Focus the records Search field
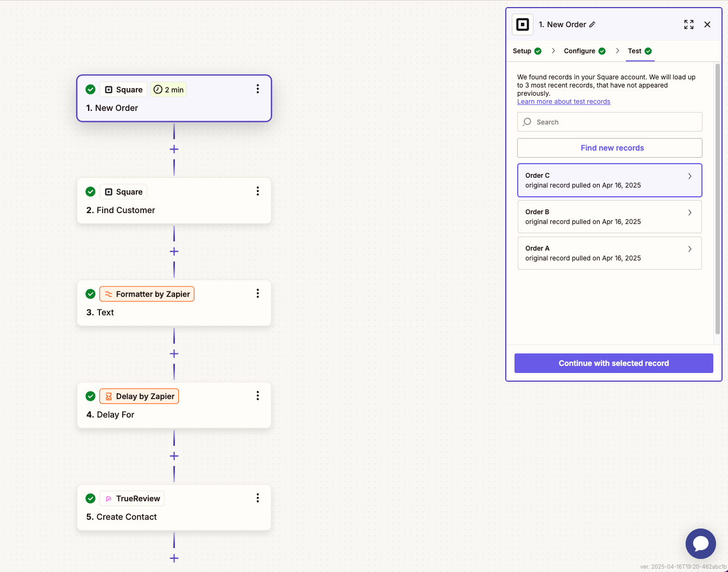 (610, 122)
